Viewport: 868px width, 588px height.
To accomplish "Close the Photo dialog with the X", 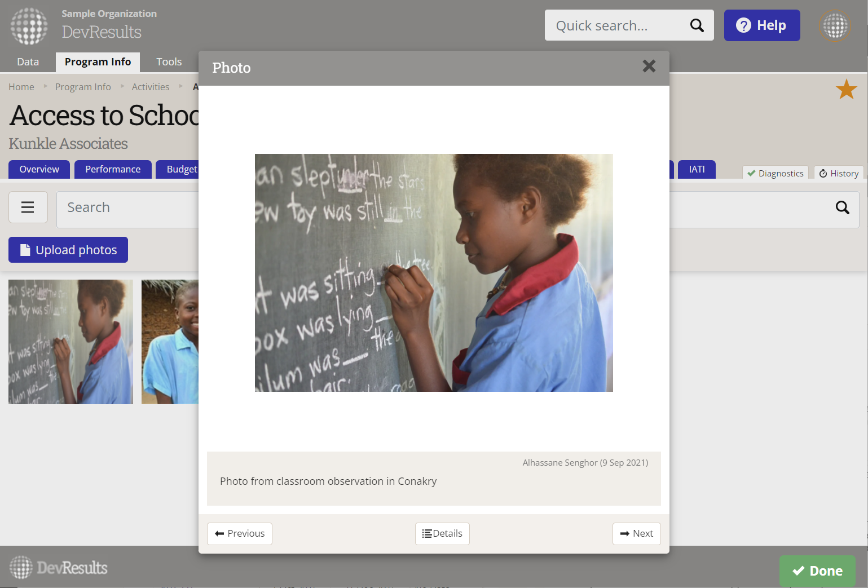I will click(x=649, y=67).
